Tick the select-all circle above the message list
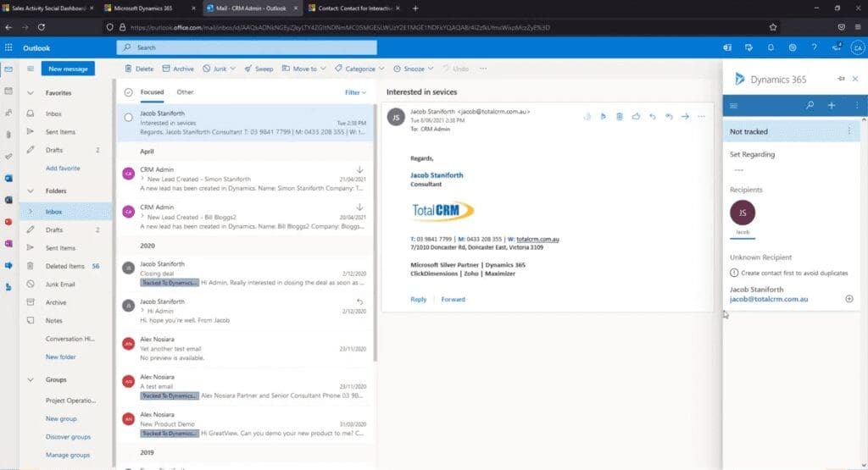 129,92
